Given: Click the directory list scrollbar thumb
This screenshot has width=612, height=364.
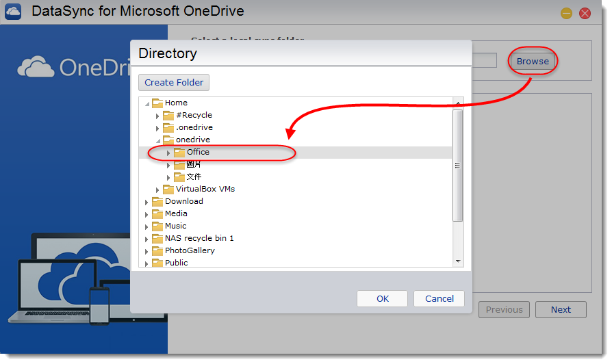Looking at the screenshot, I should tap(457, 166).
